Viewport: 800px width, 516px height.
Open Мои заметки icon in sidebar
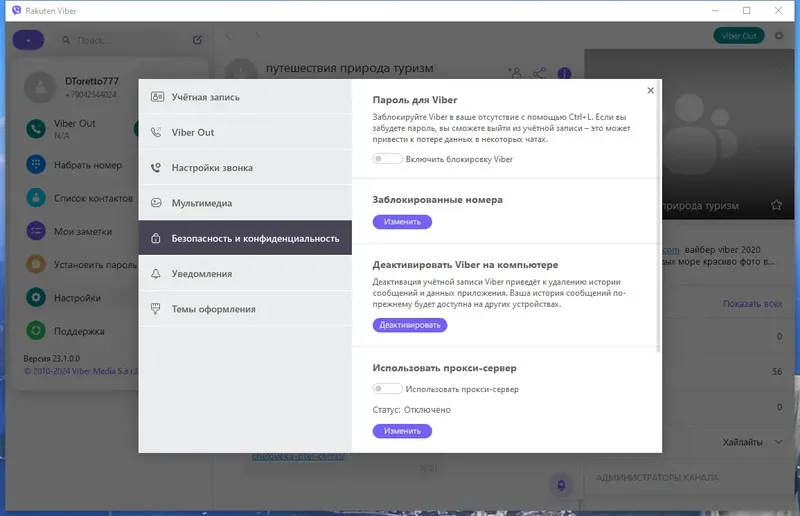pyautogui.click(x=36, y=231)
